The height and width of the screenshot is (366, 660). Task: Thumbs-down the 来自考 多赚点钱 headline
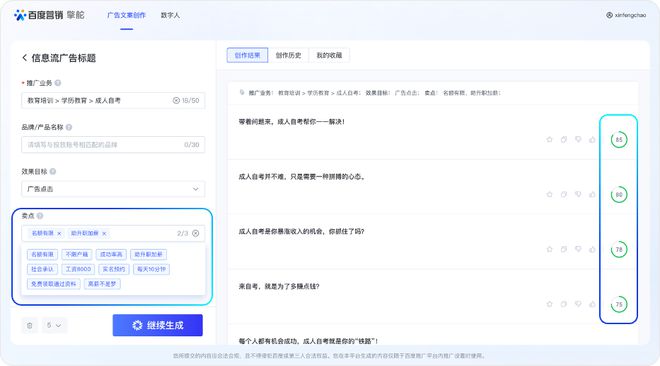tap(578, 304)
